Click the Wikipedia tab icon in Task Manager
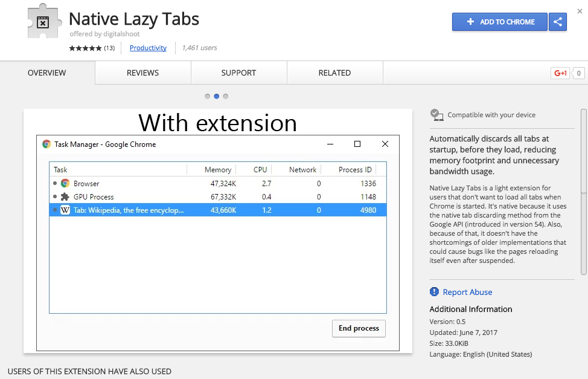 (65, 210)
